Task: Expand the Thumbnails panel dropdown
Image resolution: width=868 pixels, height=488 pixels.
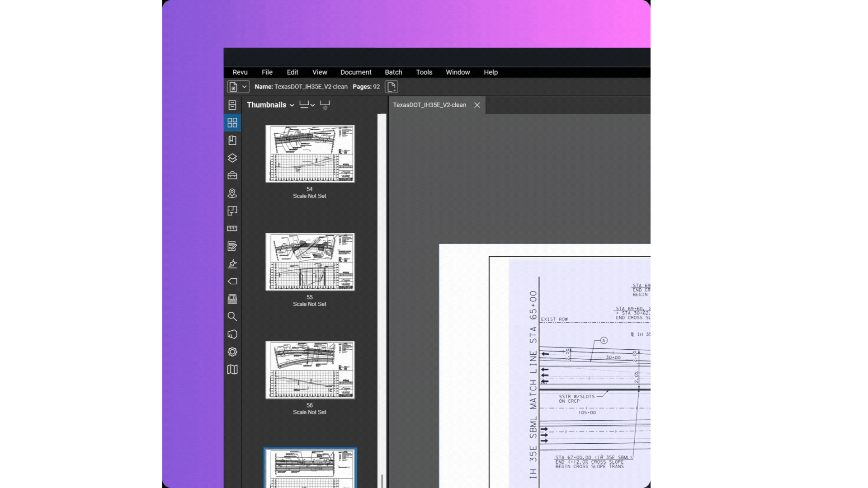Action: [x=292, y=105]
